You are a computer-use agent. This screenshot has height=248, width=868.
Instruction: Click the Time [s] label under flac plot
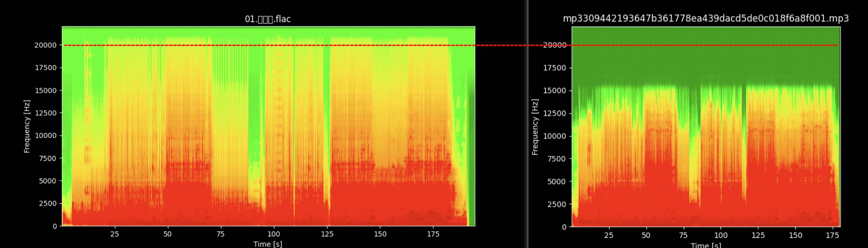[268, 244]
